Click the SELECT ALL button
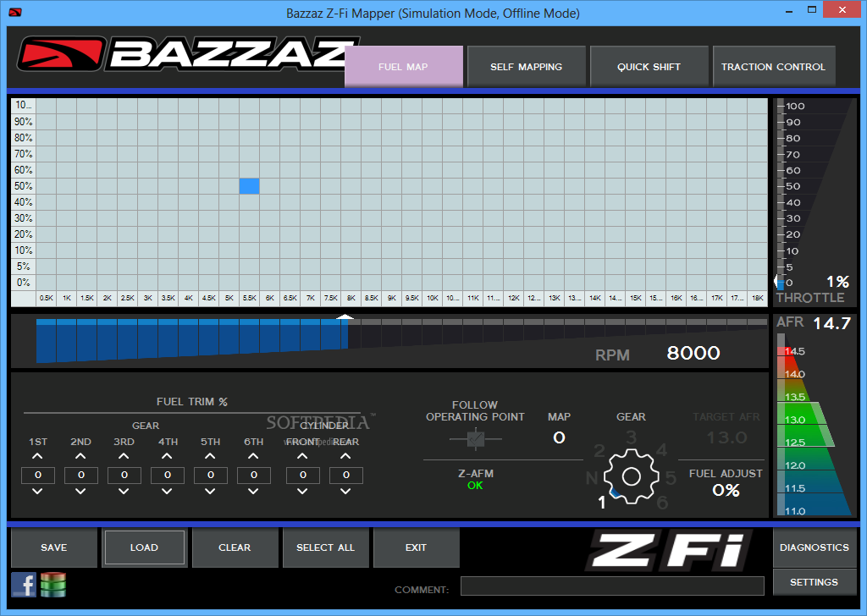The image size is (867, 616). pyautogui.click(x=326, y=547)
